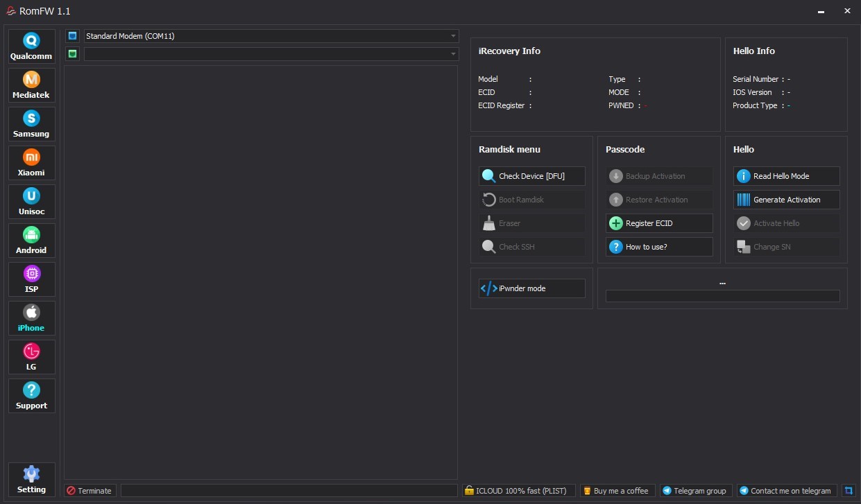Click the IOS Version label

pyautogui.click(x=752, y=92)
